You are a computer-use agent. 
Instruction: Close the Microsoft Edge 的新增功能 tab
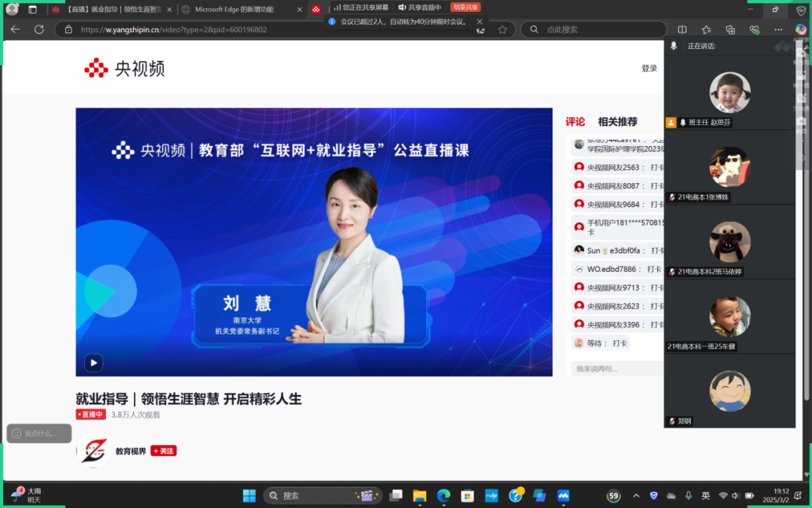click(x=299, y=9)
